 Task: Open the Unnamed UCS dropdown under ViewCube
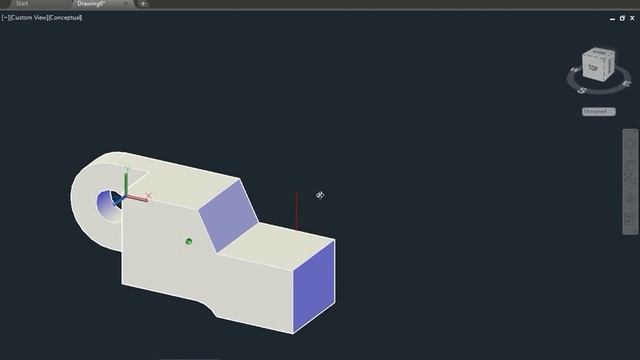point(599,111)
